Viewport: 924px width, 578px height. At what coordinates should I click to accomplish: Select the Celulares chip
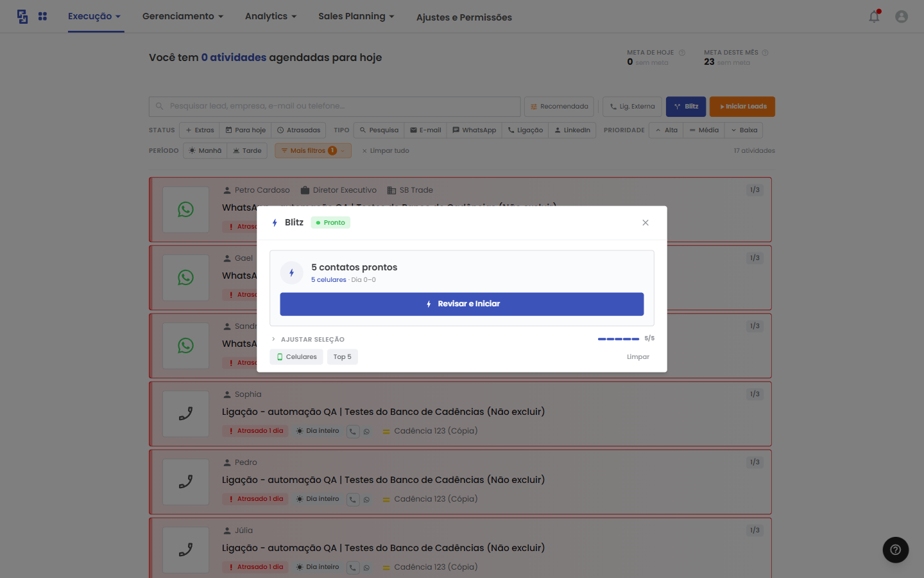pos(296,357)
